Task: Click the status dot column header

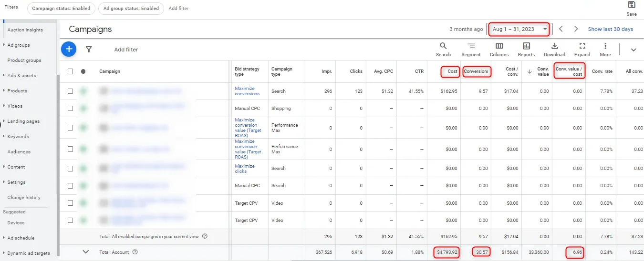Action: coord(83,71)
